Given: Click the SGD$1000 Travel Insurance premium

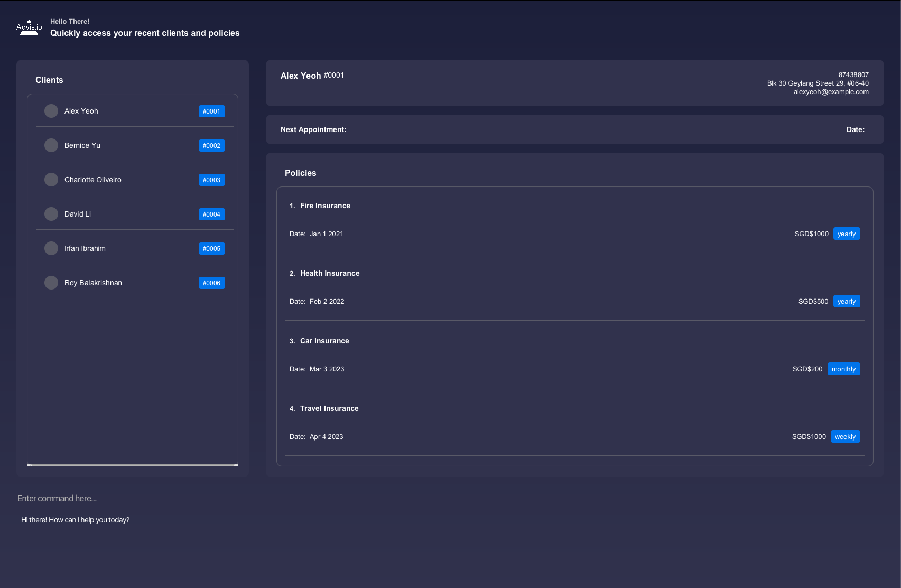Looking at the screenshot, I should point(809,436).
